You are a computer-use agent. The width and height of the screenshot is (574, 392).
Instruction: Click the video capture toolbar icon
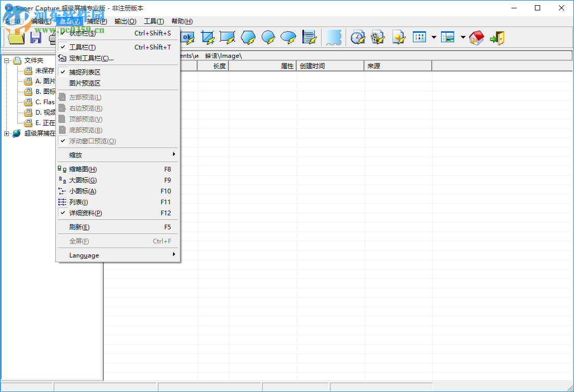coord(377,37)
